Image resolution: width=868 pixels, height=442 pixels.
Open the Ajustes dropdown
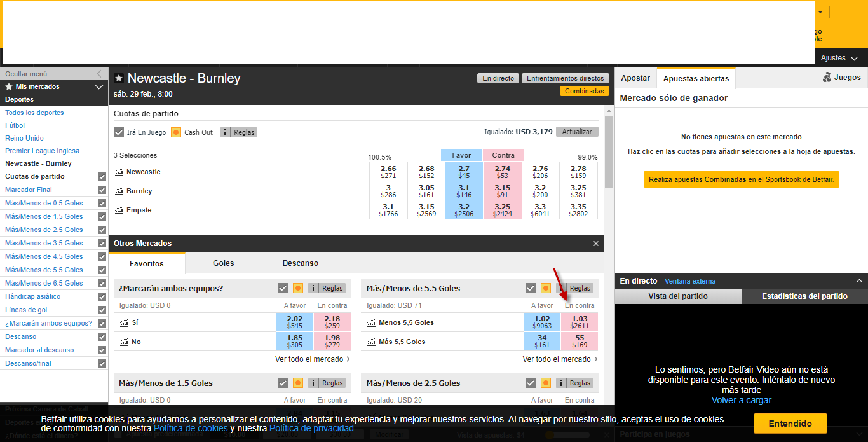pyautogui.click(x=839, y=58)
